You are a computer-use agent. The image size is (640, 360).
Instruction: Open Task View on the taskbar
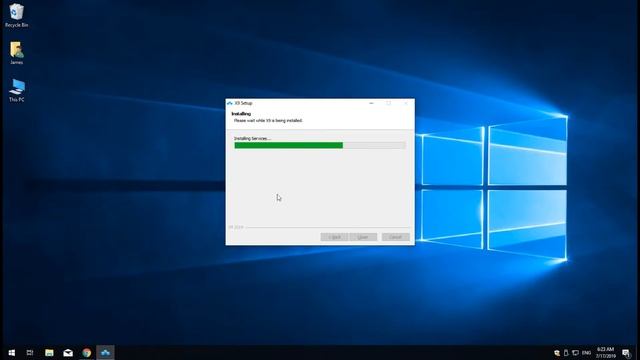[x=30, y=353]
